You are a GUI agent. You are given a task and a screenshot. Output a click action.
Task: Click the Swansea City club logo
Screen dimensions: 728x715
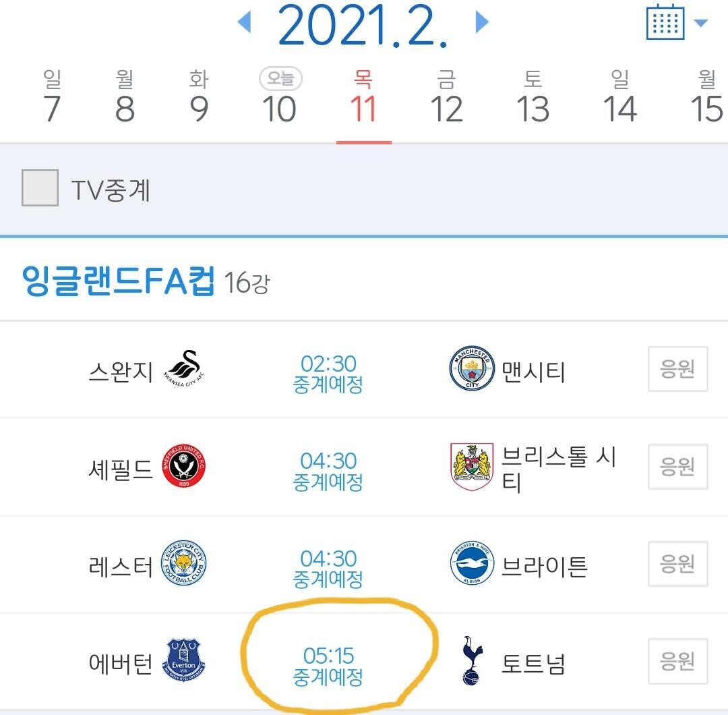point(184,370)
